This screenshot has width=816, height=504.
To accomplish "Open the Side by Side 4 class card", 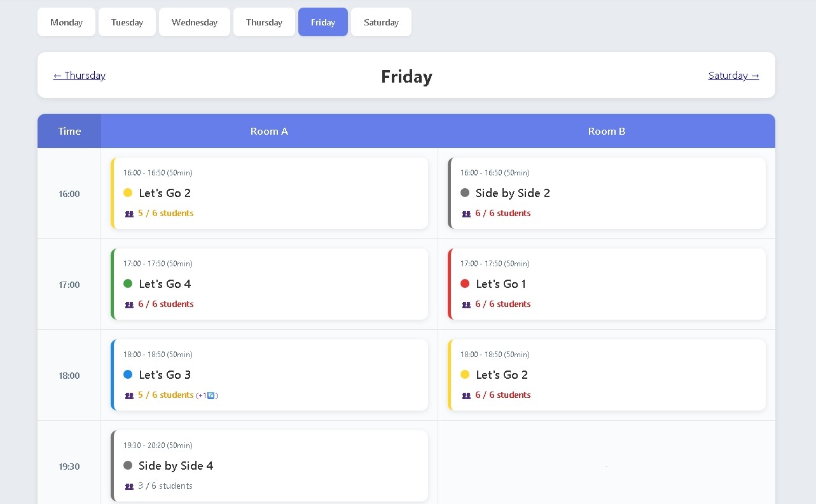I will click(x=269, y=465).
